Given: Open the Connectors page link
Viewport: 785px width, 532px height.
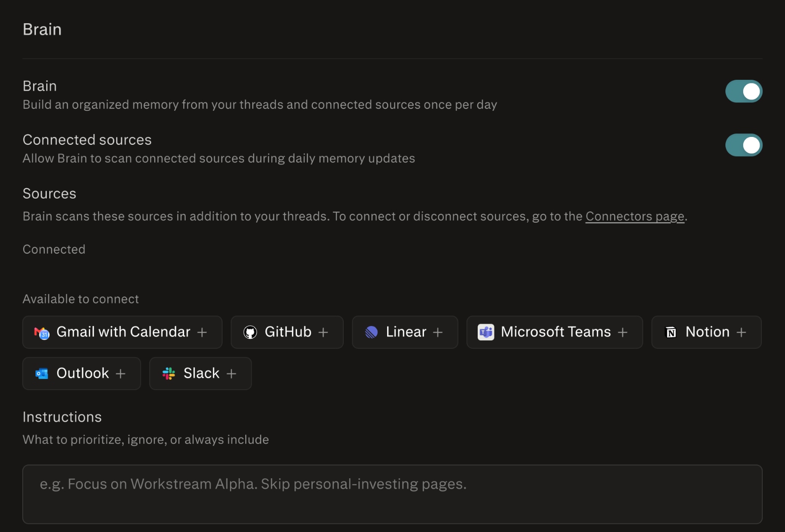Looking at the screenshot, I should tap(635, 216).
